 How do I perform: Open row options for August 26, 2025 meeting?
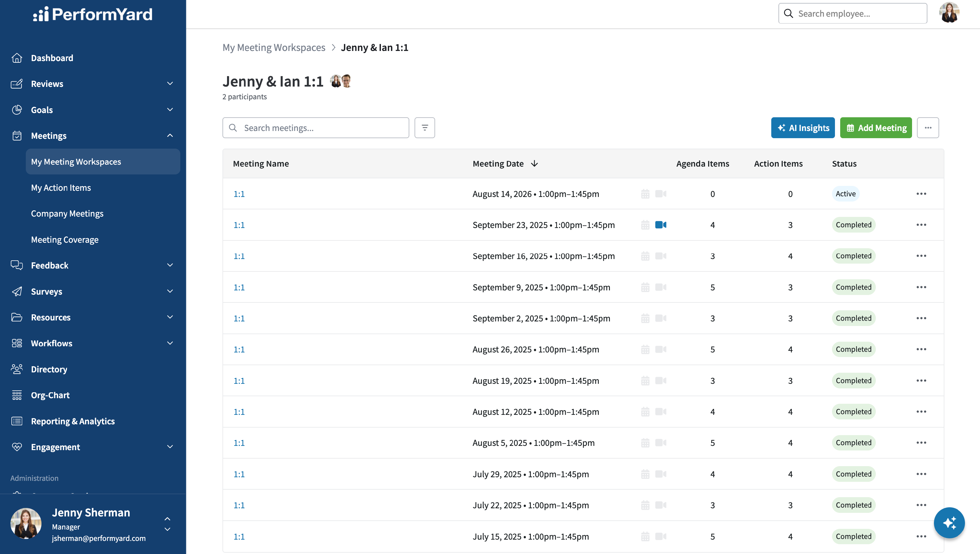click(x=922, y=349)
